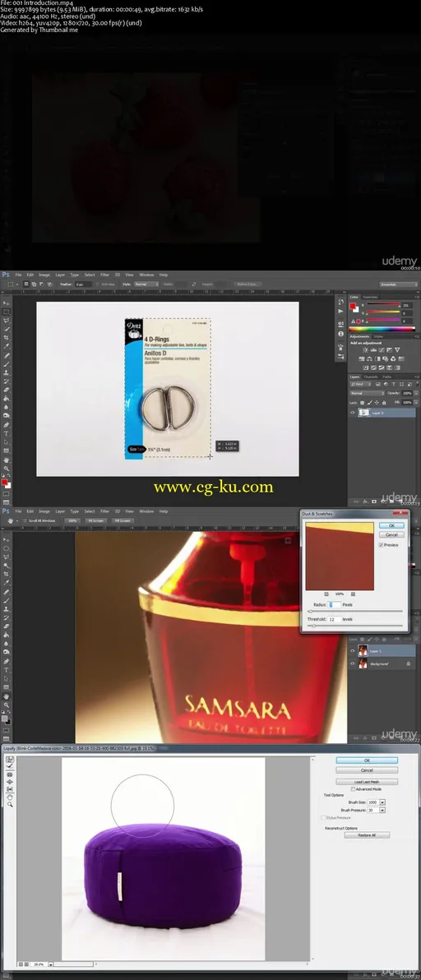Select Bloat tool in Liquify dialog
This screenshot has width=421, height=980.
click(10, 782)
